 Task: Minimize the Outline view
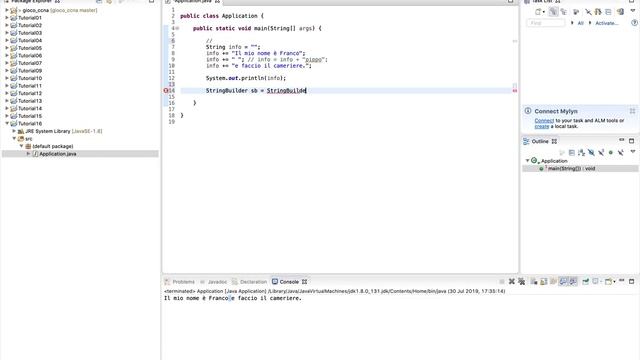(x=622, y=140)
